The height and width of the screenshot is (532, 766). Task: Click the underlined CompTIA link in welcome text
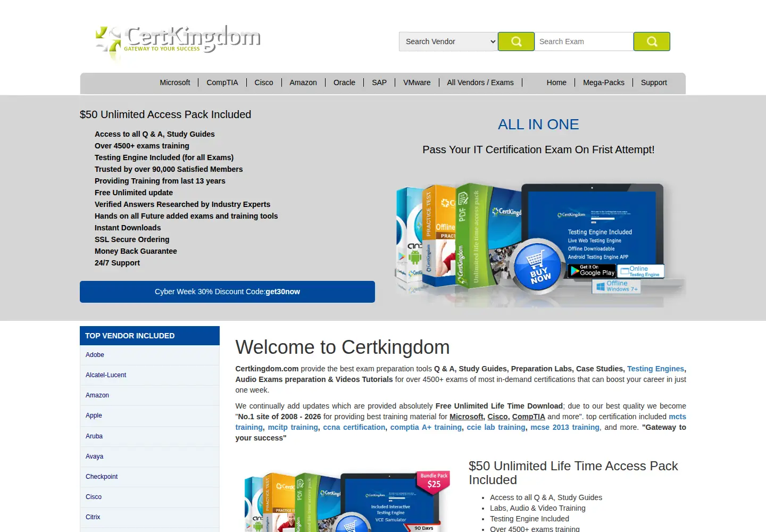point(529,417)
